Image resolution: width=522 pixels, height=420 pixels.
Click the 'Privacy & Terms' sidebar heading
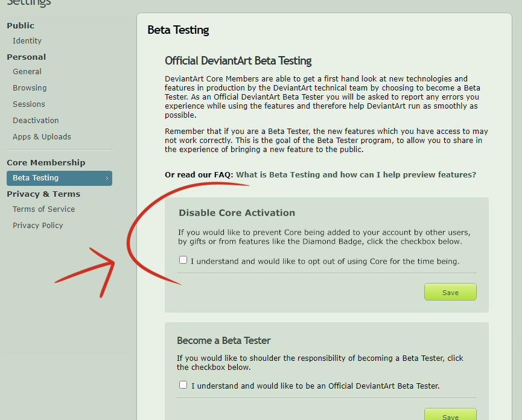(43, 194)
